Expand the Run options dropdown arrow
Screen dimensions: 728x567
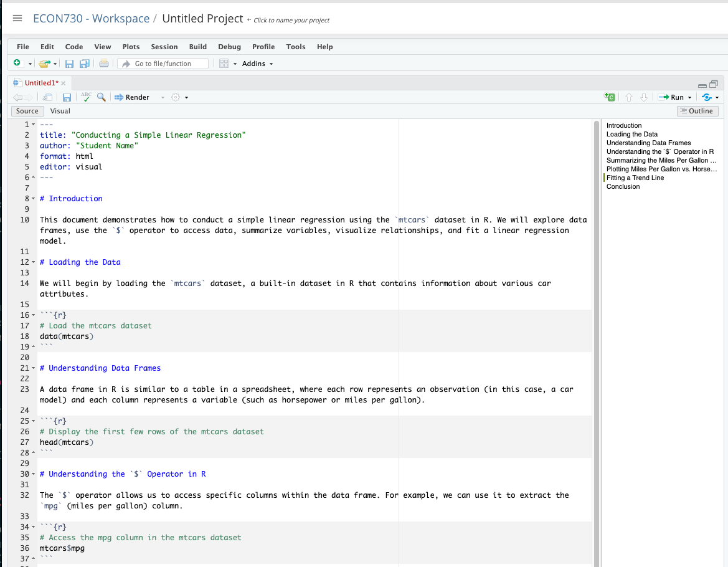[x=690, y=97]
